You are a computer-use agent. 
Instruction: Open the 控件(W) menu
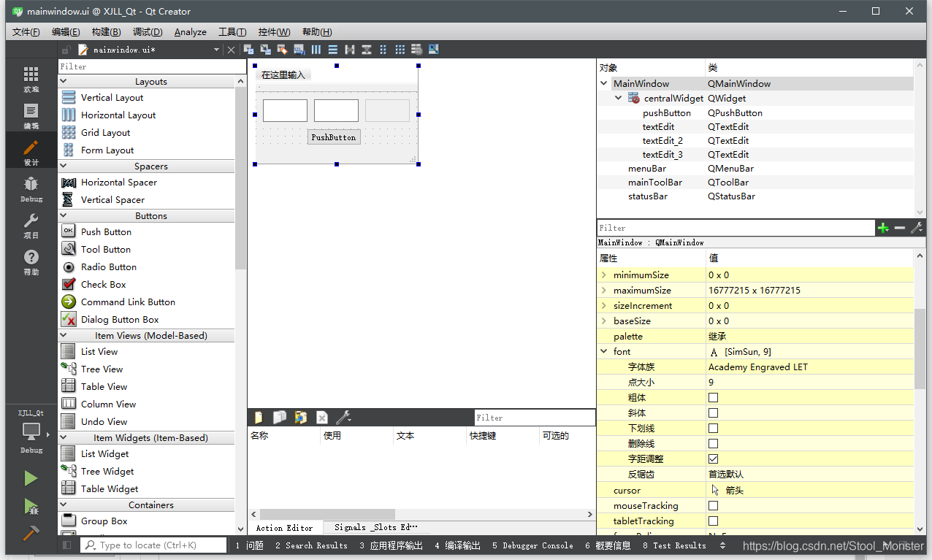pyautogui.click(x=274, y=32)
